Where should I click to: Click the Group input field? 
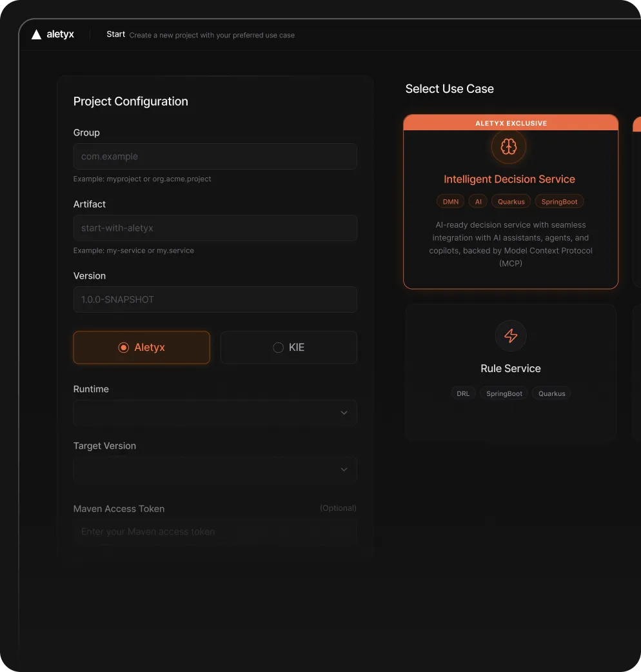pyautogui.click(x=215, y=156)
